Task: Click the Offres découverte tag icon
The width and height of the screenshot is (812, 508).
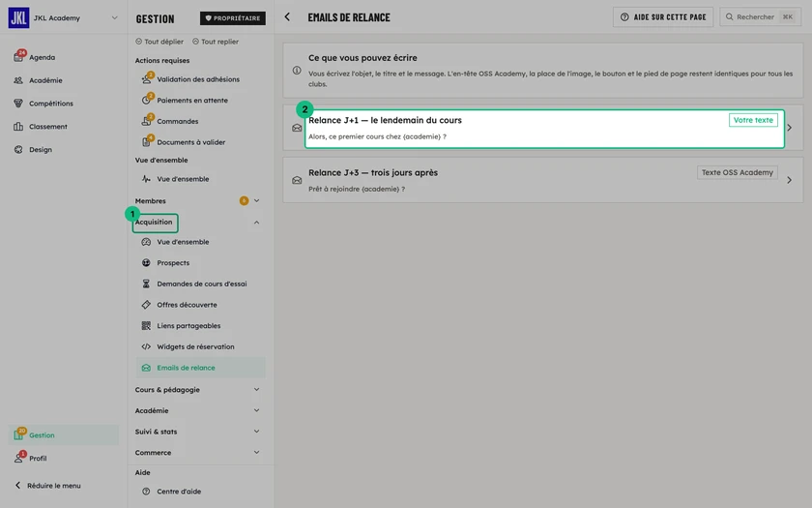Action: [x=146, y=305]
